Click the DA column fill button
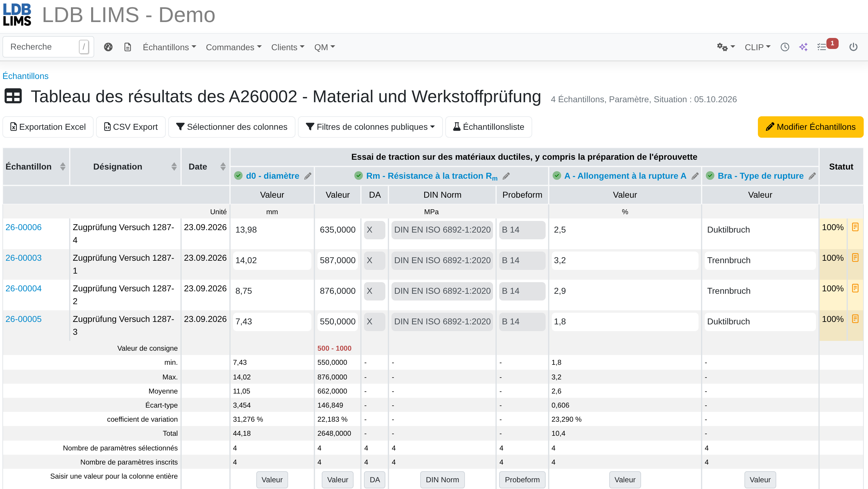Viewport: 868px width, 489px height. pyautogui.click(x=374, y=480)
